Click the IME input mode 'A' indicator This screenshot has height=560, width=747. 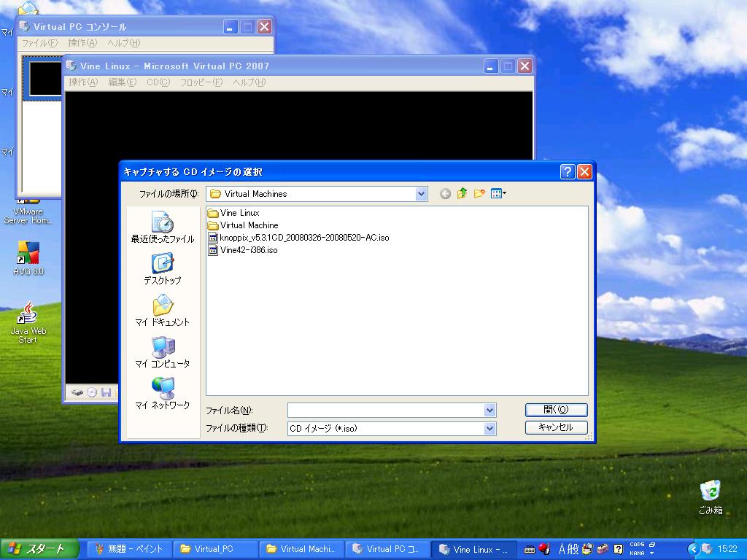coord(562,549)
